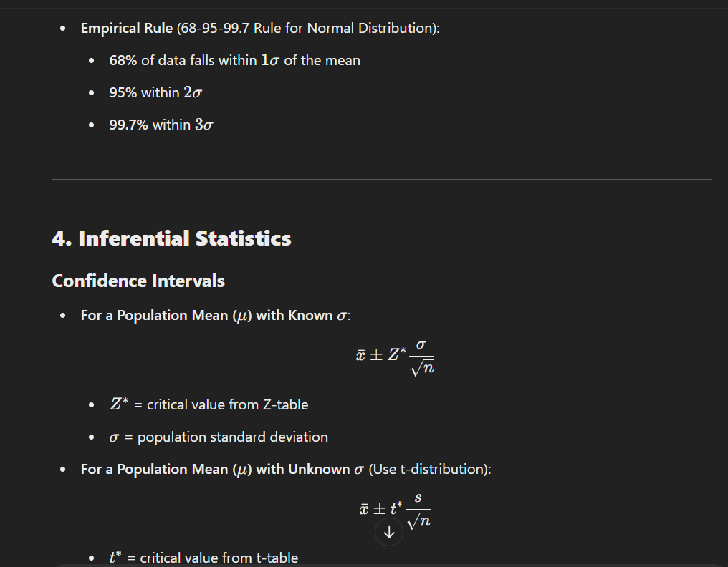Select the '95% within 2σ' bullet
Image resolution: width=728 pixels, height=567 pixels.
tap(155, 93)
